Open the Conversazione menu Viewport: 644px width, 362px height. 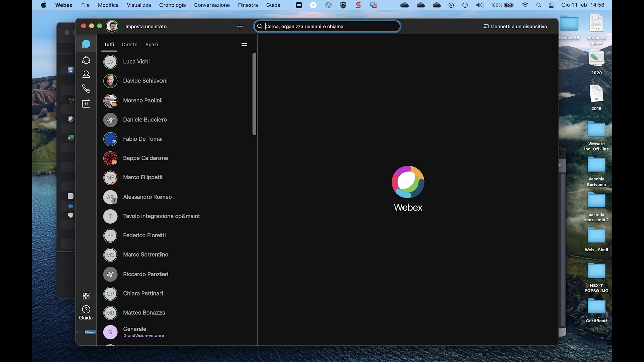click(x=212, y=5)
